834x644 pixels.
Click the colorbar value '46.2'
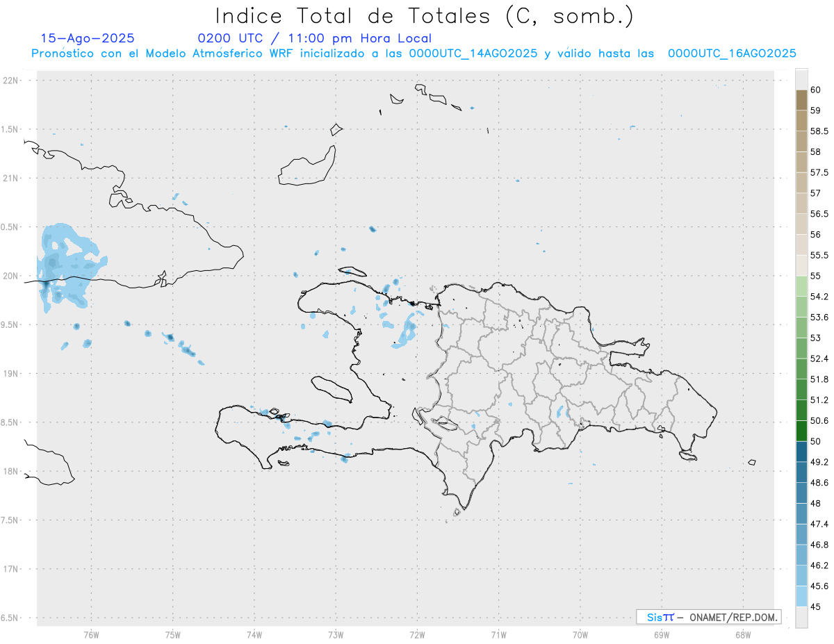[819, 565]
